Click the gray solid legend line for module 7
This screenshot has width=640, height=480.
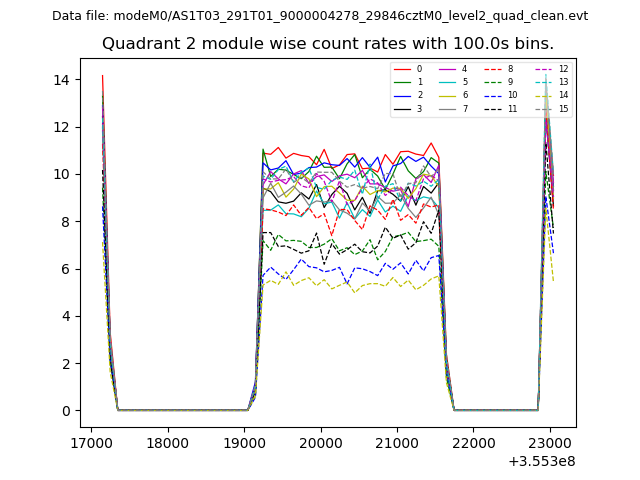tap(447, 108)
